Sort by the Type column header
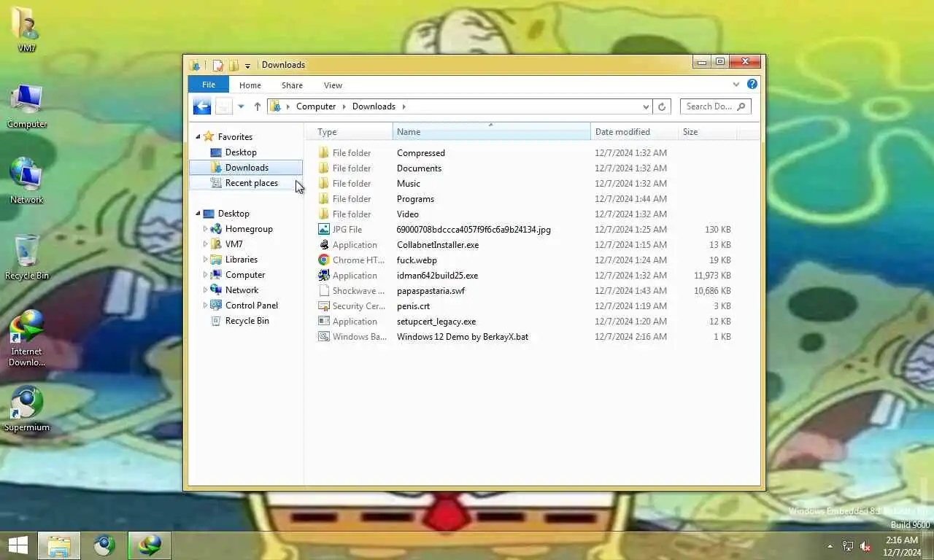 [x=349, y=132]
